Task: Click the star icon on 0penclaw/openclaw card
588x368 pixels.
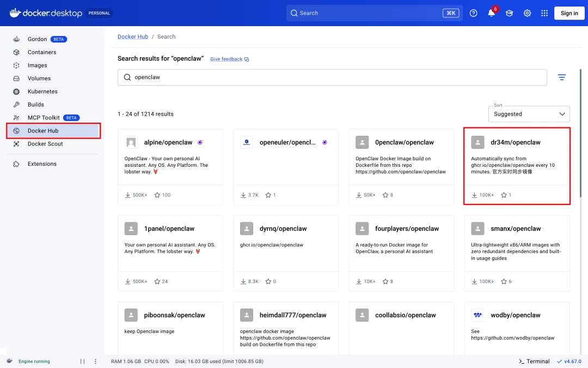Action: (385, 195)
